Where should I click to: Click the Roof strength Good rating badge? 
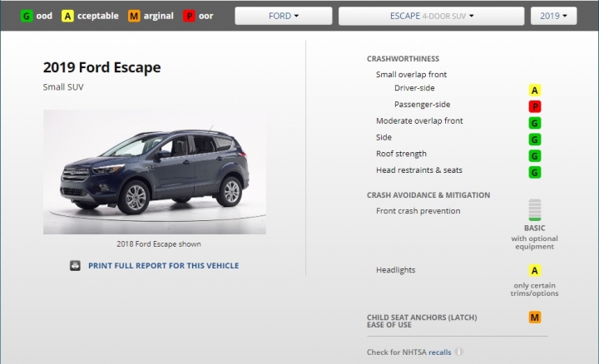pos(534,155)
